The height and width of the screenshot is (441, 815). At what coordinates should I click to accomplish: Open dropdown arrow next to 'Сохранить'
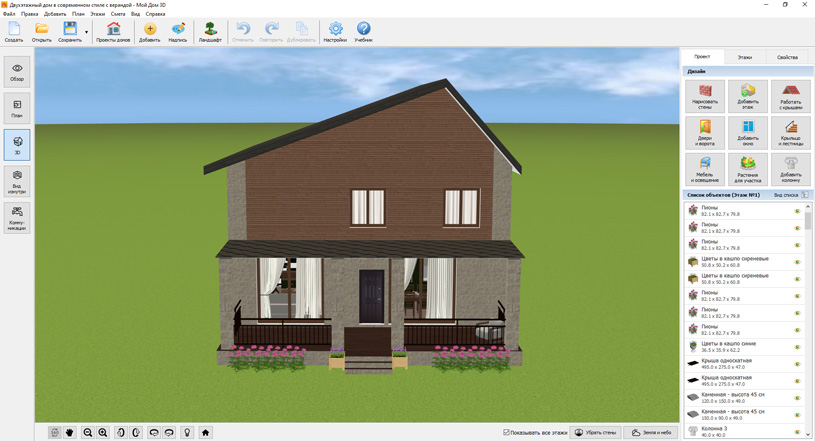pyautogui.click(x=86, y=32)
